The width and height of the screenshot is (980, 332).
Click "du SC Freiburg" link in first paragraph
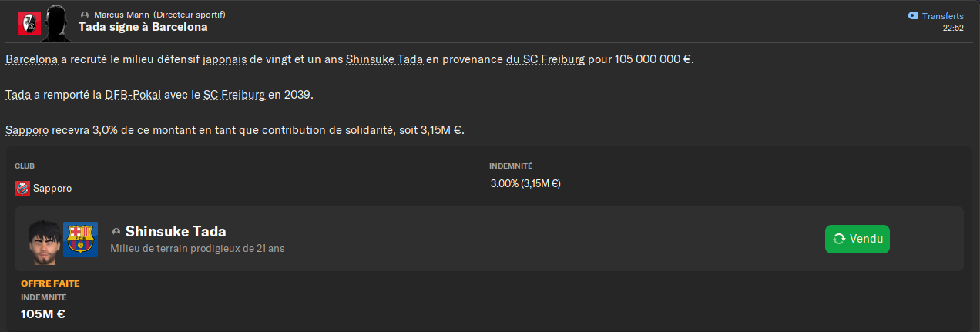coord(545,59)
